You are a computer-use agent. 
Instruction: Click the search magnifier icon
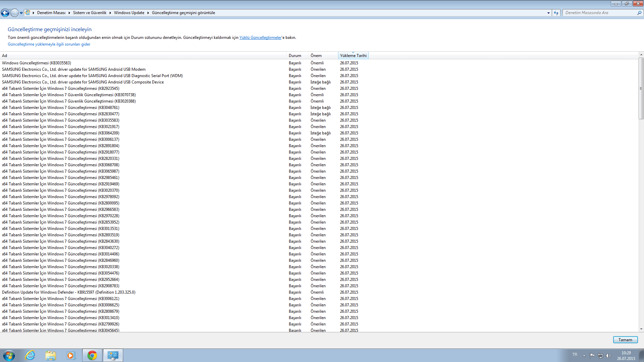639,13
